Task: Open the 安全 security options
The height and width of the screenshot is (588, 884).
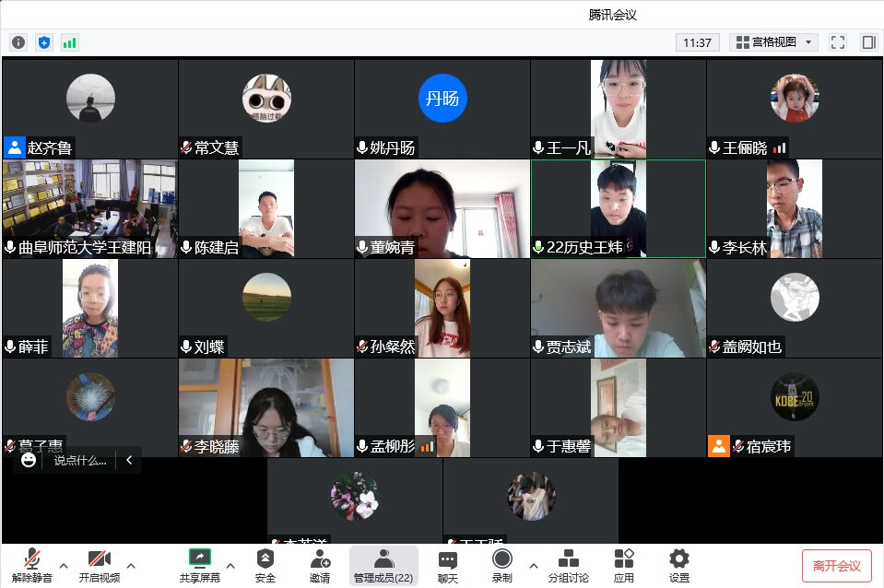Action: 265,565
